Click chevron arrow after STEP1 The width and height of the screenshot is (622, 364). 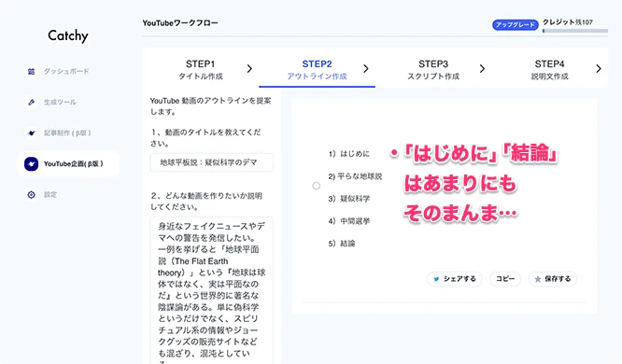[x=249, y=68]
